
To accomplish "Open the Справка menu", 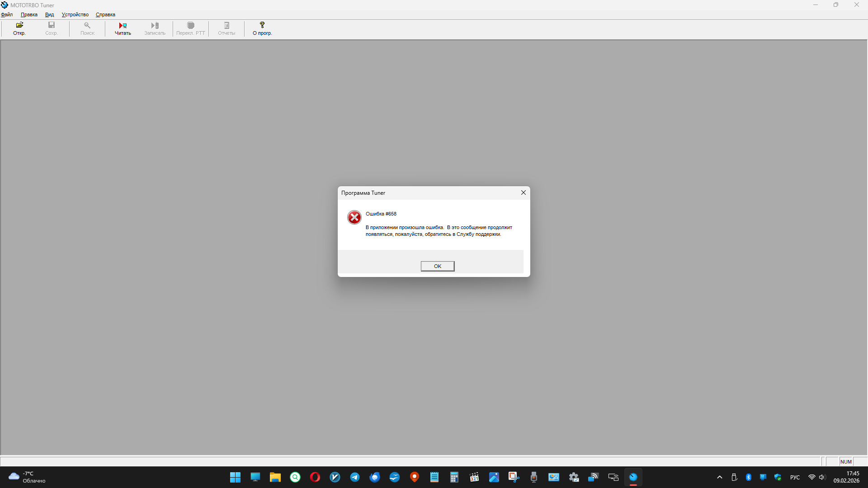I will (105, 14).
